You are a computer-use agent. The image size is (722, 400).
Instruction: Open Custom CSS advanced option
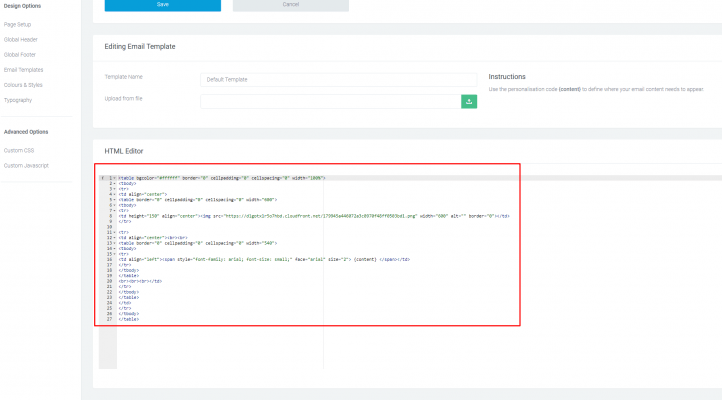click(x=19, y=151)
